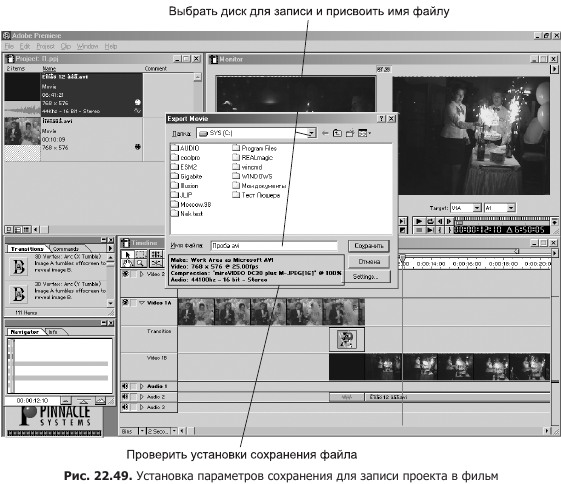
Task: Expand the Audio 2 track triangle
Action: pyautogui.click(x=142, y=397)
